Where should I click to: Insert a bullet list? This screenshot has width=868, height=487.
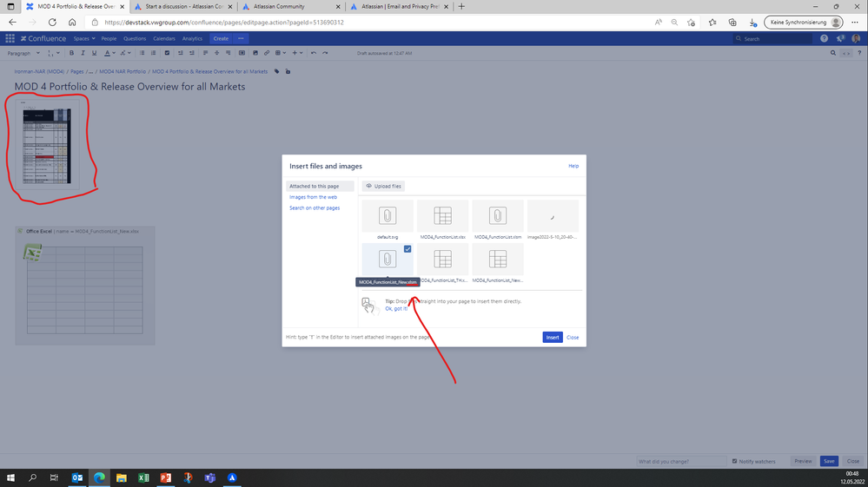142,53
